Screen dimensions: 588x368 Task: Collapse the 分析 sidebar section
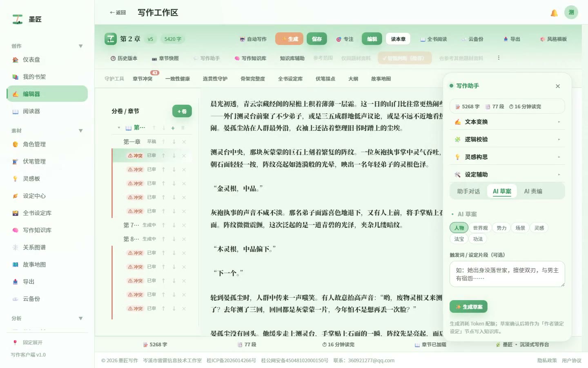(80, 319)
